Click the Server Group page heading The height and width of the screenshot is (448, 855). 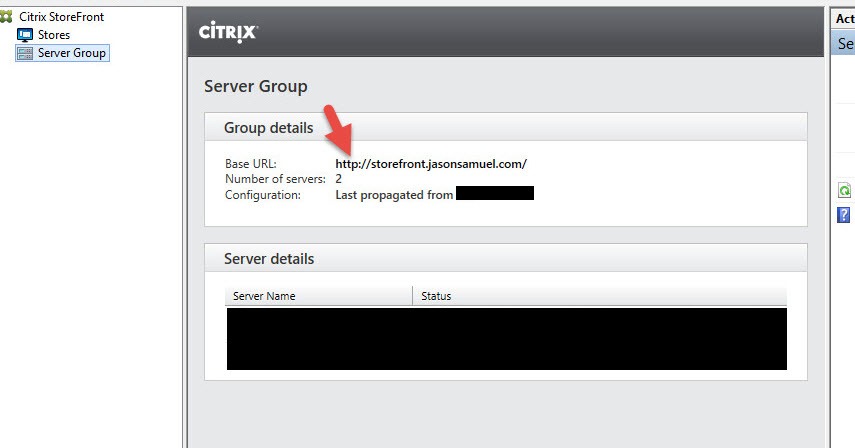point(256,86)
